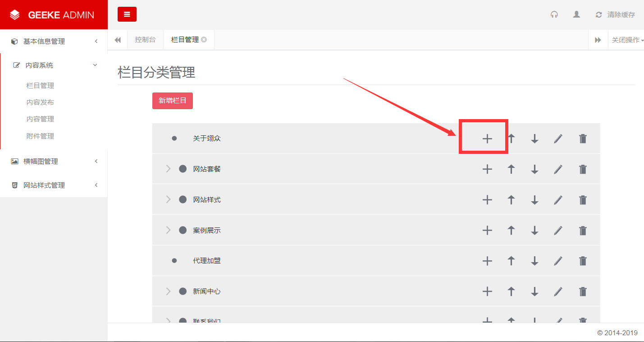Move 代理加盟 row up
The image size is (644, 342).
[x=511, y=260]
